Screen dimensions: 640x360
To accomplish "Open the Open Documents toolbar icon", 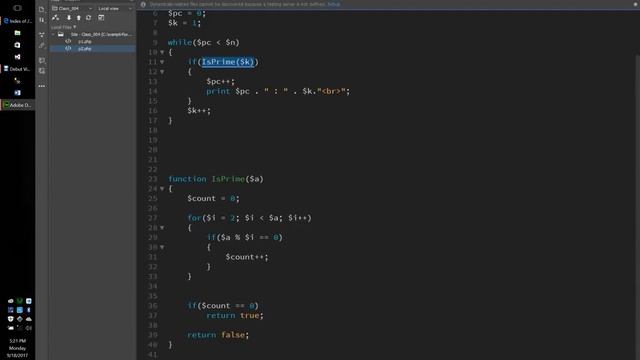I will point(42,9).
